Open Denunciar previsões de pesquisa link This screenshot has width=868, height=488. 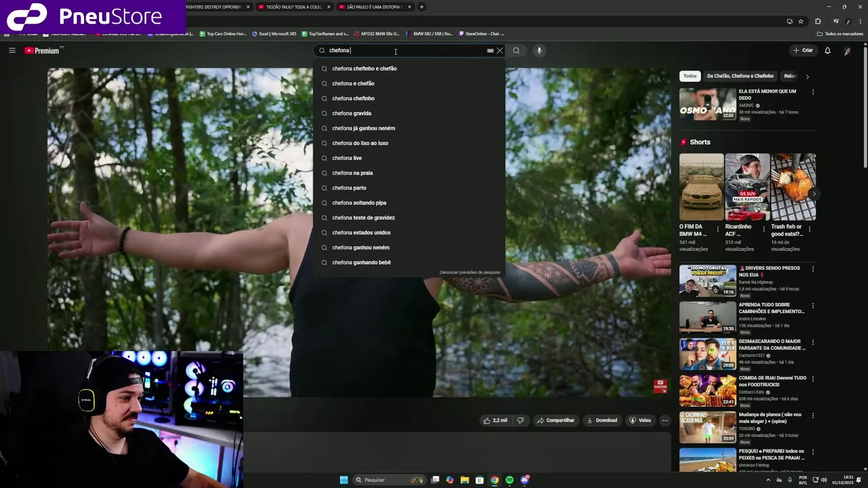point(469,272)
